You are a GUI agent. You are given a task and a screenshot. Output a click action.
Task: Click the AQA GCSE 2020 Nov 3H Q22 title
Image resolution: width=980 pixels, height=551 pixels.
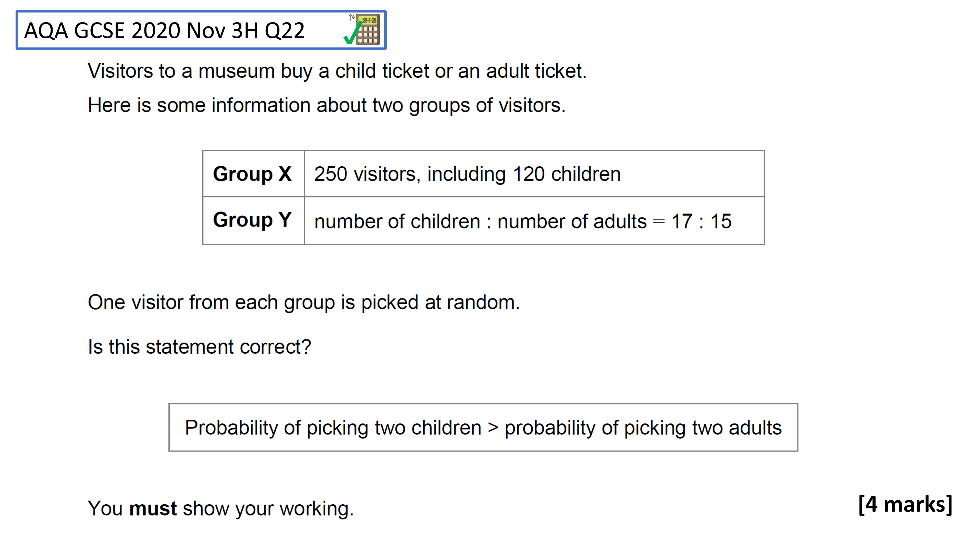[164, 30]
